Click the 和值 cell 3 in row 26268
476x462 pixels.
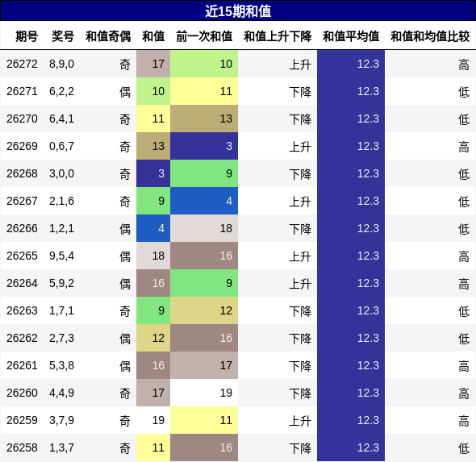tap(153, 173)
